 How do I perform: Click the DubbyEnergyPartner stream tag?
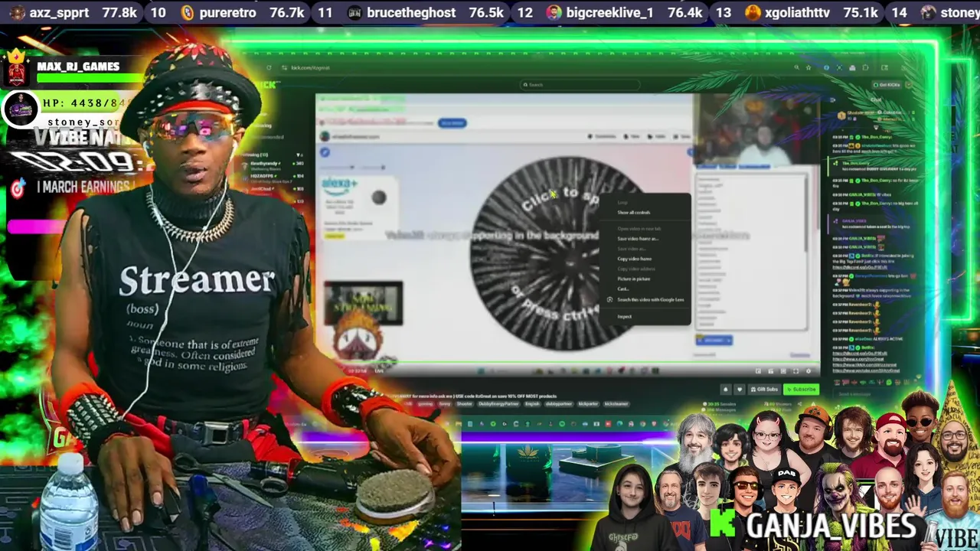pyautogui.click(x=497, y=403)
